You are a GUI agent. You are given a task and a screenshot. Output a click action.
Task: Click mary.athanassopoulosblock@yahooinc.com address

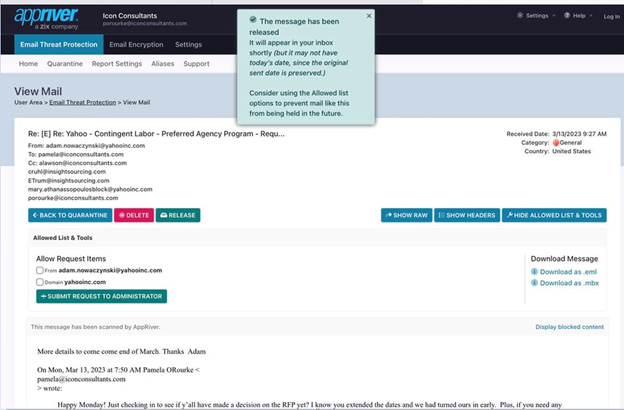[90, 189]
